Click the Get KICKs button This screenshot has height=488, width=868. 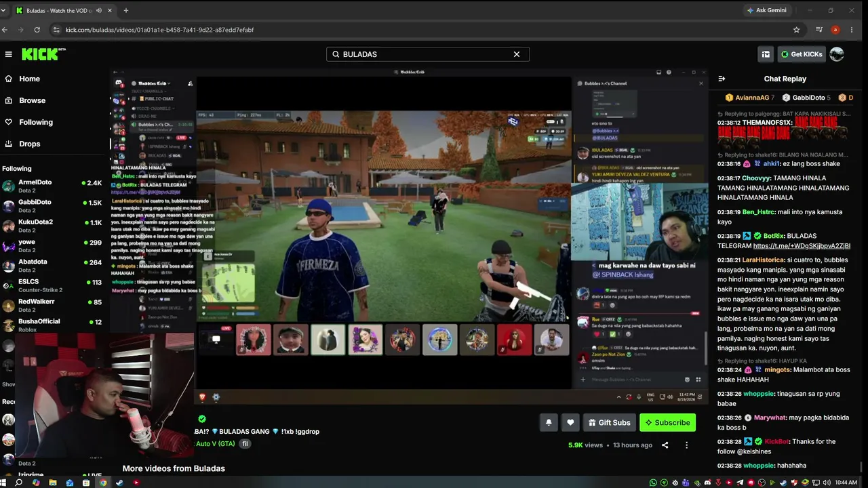[x=801, y=54]
